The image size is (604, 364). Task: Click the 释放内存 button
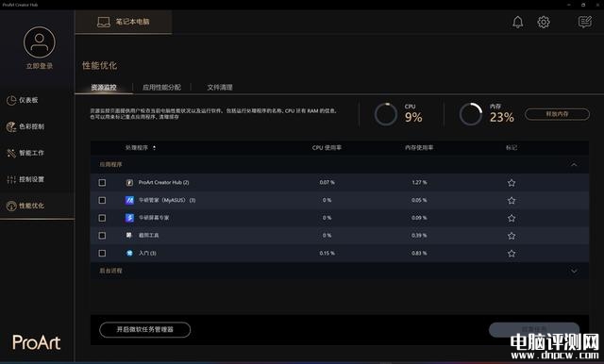click(x=557, y=114)
